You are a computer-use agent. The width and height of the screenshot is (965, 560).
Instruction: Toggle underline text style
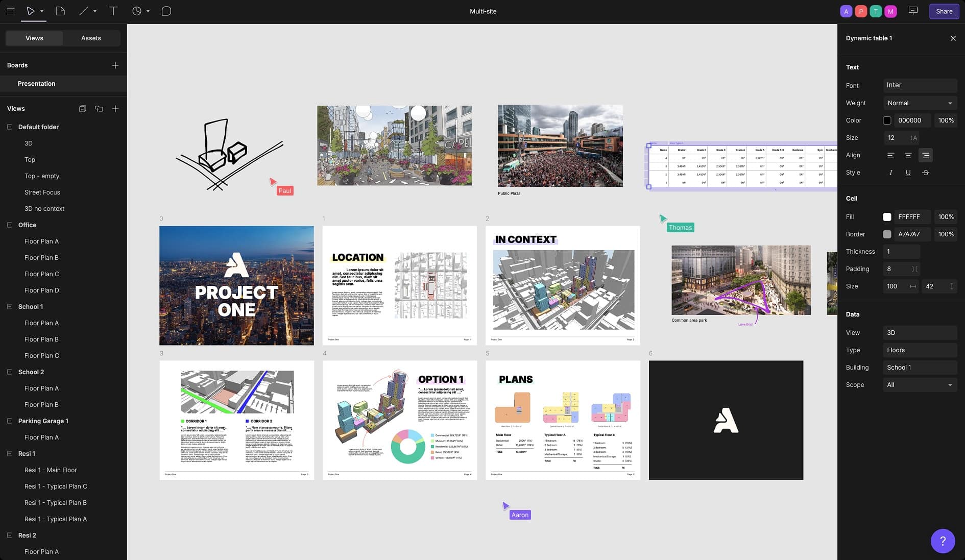[x=908, y=173]
